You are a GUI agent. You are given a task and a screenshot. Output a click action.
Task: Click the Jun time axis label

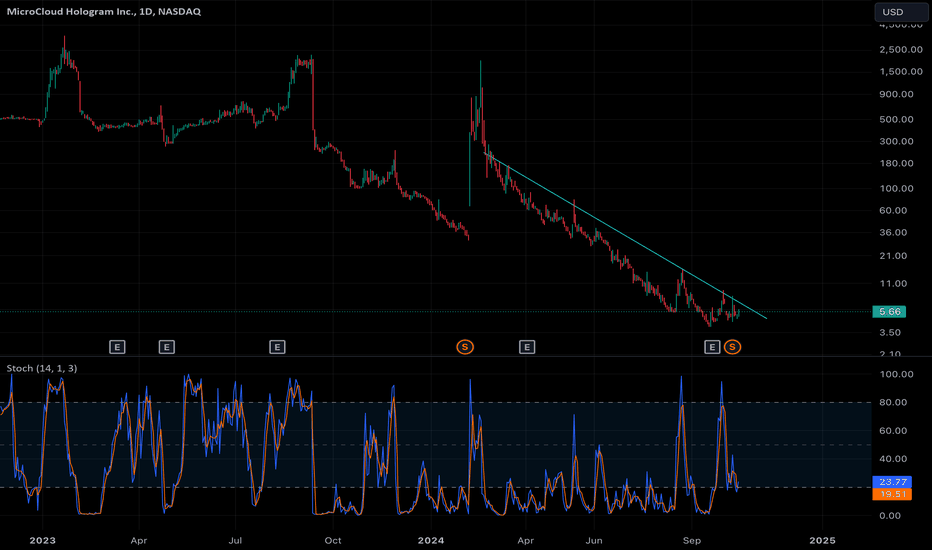(594, 540)
